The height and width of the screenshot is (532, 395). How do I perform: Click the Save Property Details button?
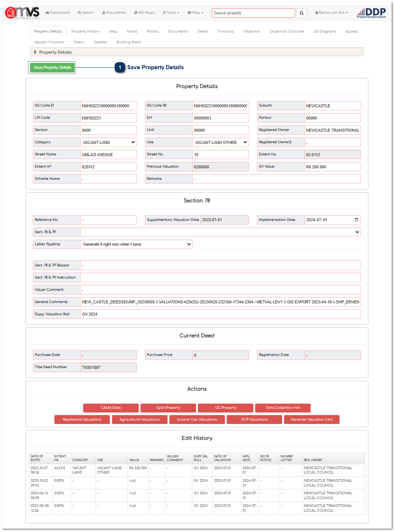tap(52, 67)
